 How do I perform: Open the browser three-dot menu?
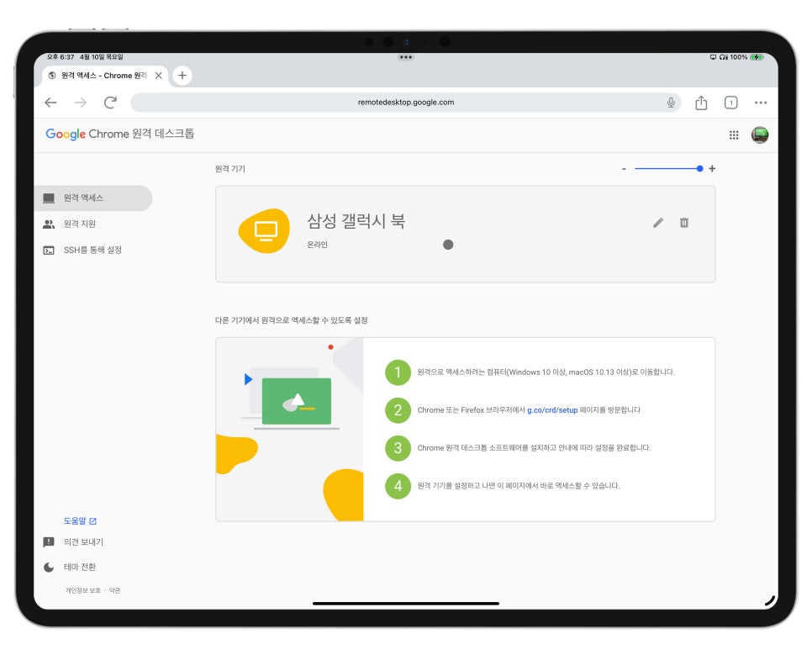[761, 103]
